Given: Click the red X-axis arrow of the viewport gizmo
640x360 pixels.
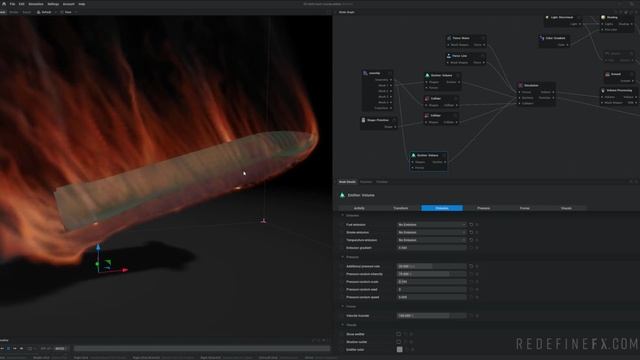Looking at the screenshot, I should click(124, 270).
